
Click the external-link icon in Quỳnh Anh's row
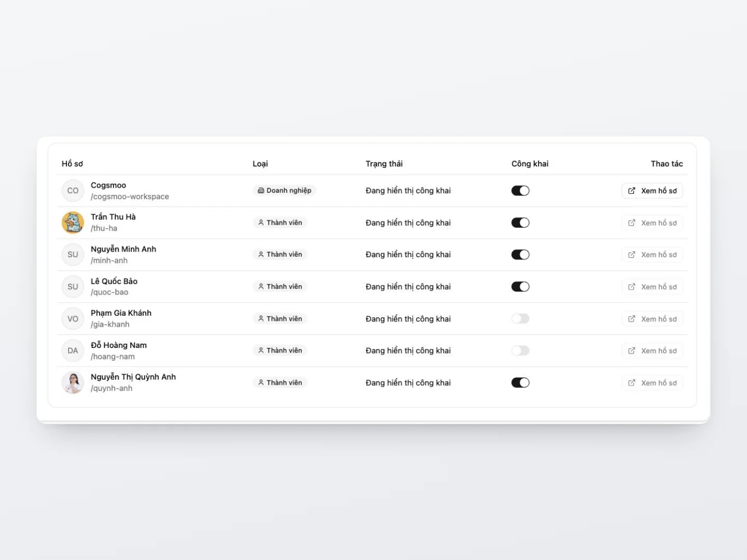(631, 383)
